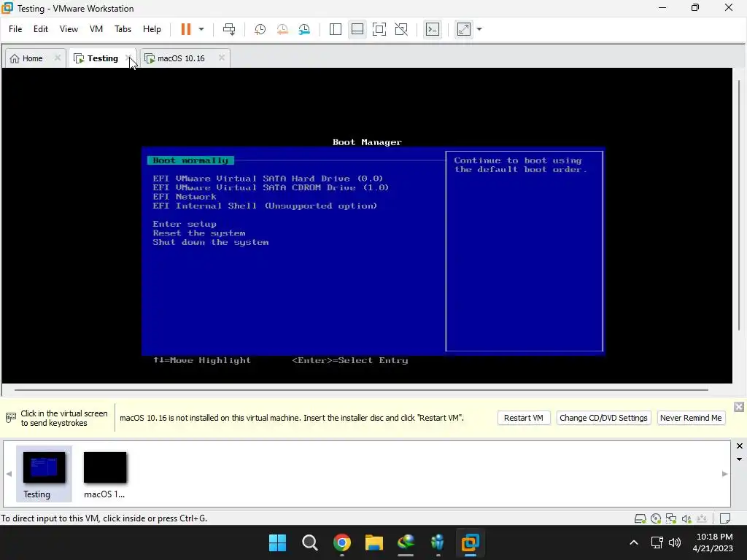Open Windows Start menu
This screenshot has width=747, height=560.
tap(277, 542)
